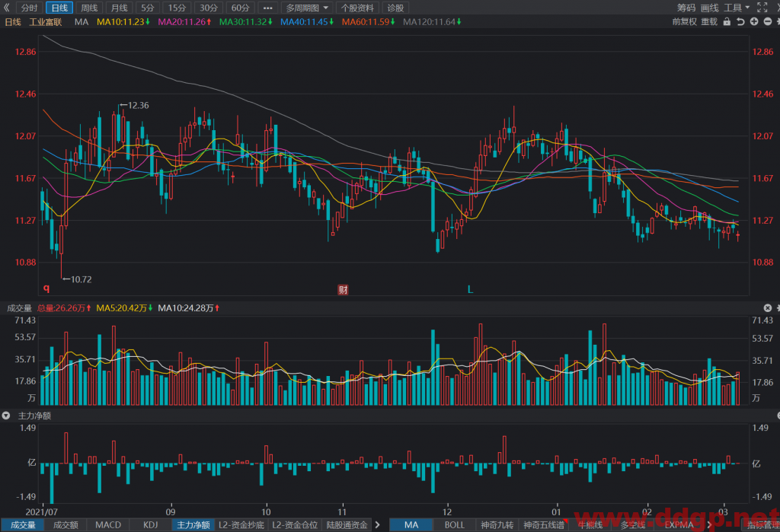
Task: Zoom in the chart with the plus icon
Action: pyautogui.click(x=754, y=22)
